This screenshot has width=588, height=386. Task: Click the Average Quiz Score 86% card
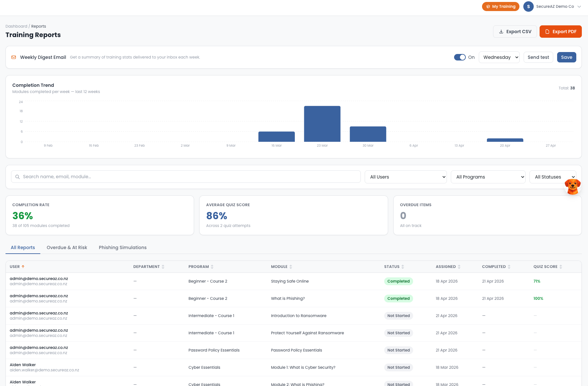[x=294, y=215]
